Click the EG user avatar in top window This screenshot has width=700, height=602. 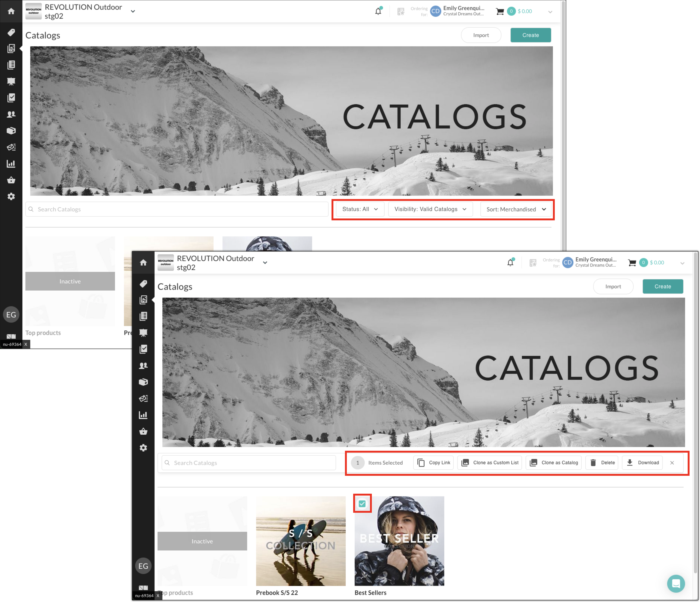(x=11, y=315)
